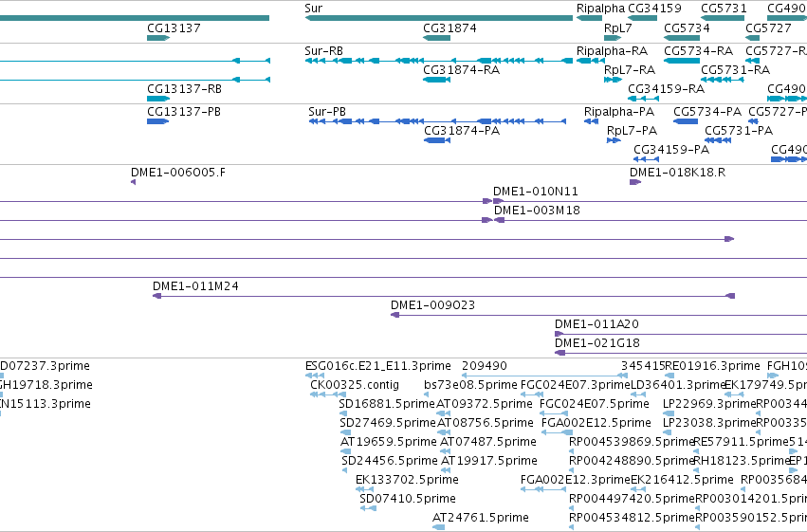Click the FGA002E12.3prime EST

(543, 489)
